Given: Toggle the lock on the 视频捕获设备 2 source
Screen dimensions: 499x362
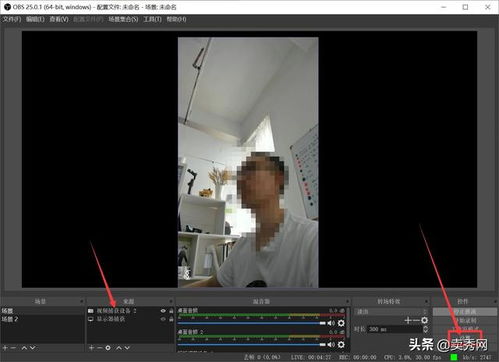Looking at the screenshot, I should click(x=171, y=311).
